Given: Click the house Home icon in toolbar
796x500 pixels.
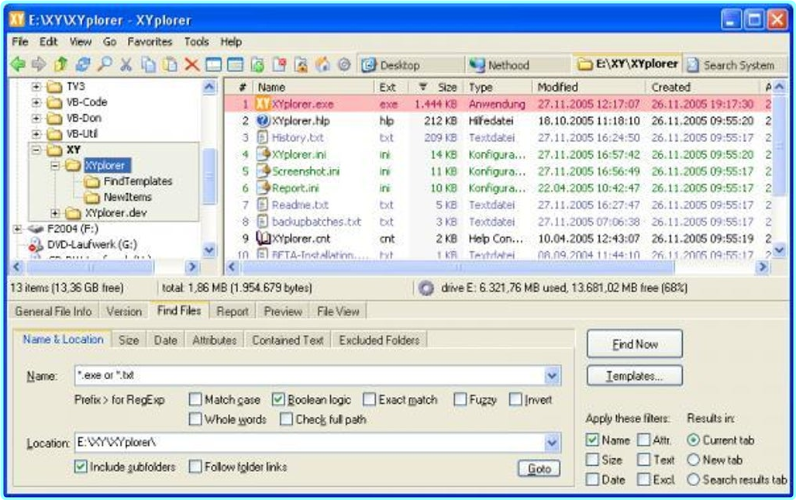Looking at the screenshot, I should [x=323, y=64].
